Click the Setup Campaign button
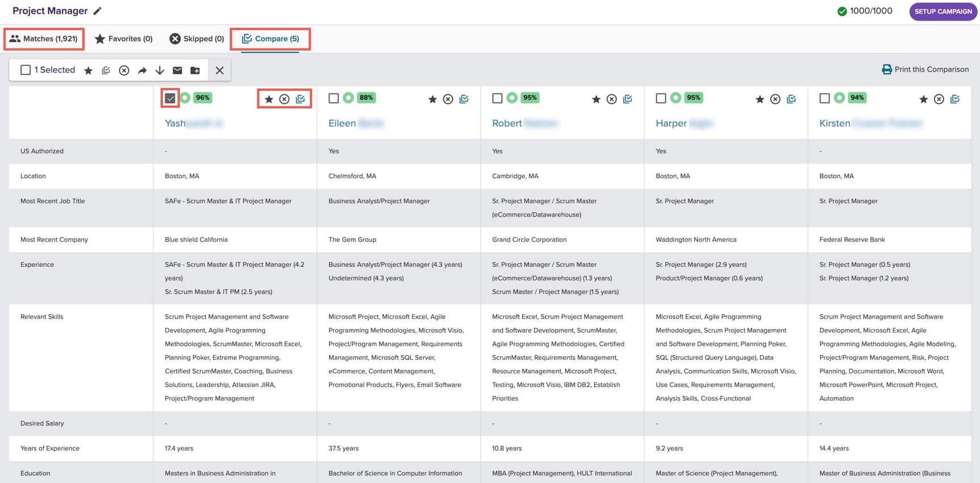 (943, 11)
